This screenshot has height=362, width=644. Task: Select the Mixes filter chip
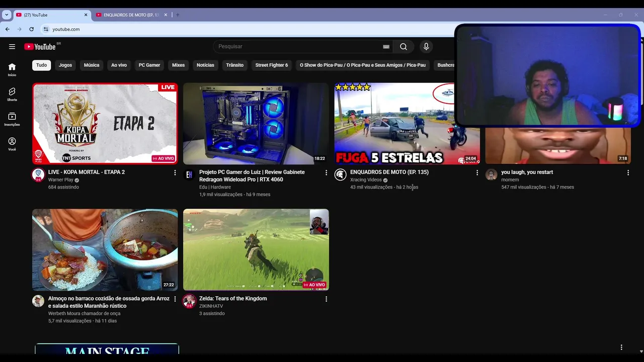click(x=178, y=65)
